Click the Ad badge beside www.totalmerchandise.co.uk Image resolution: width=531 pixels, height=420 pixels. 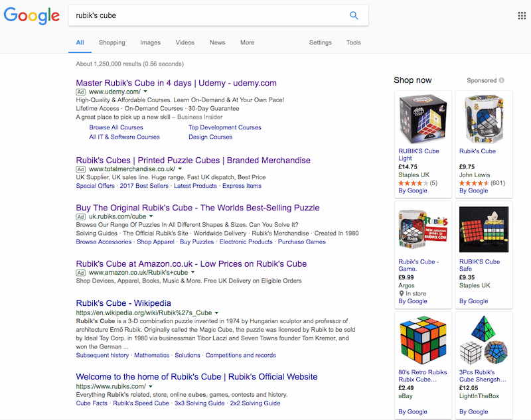pos(80,169)
